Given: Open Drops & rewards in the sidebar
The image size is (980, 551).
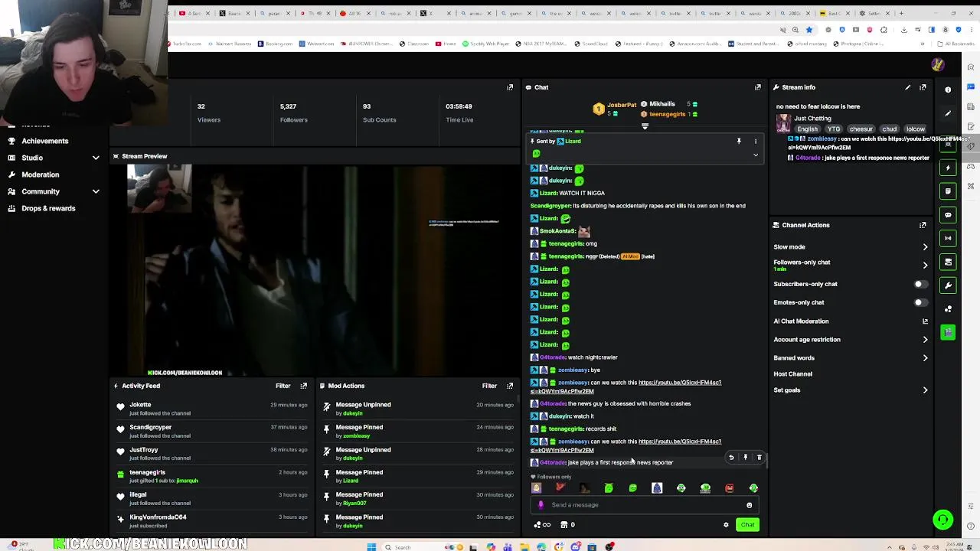Looking at the screenshot, I should (48, 208).
